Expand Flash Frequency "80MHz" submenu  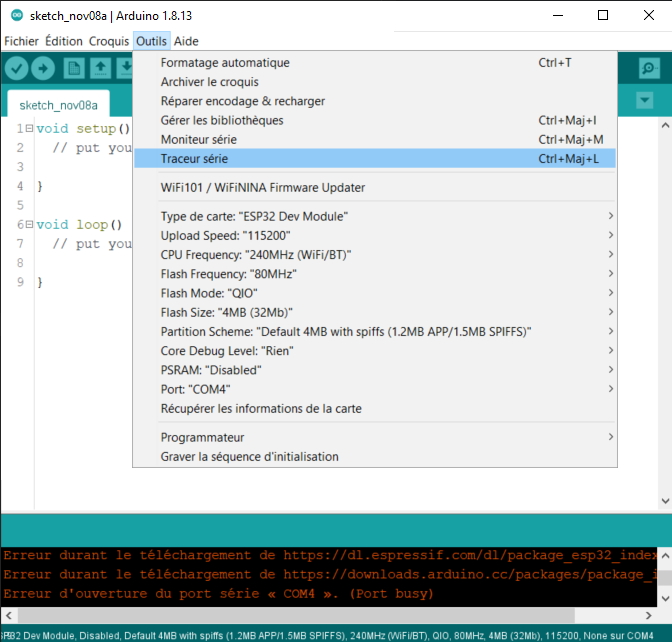pos(375,274)
